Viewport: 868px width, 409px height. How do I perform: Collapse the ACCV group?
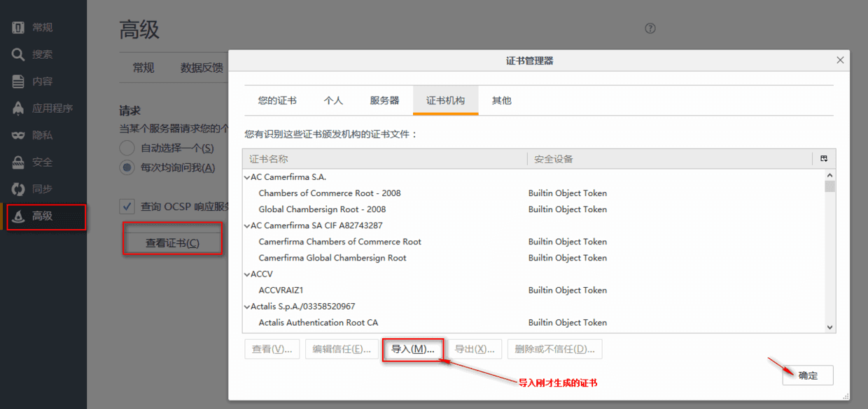coord(246,274)
